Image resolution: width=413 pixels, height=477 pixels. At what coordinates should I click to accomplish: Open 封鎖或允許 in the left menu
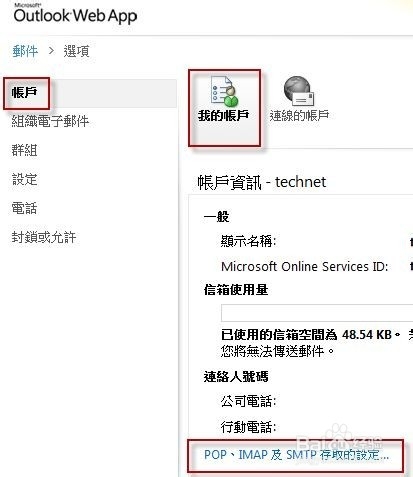(x=44, y=237)
